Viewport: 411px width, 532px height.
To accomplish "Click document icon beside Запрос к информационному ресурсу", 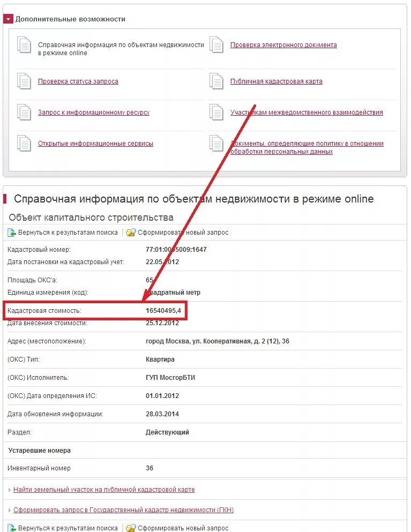I will pyautogui.click(x=24, y=112).
